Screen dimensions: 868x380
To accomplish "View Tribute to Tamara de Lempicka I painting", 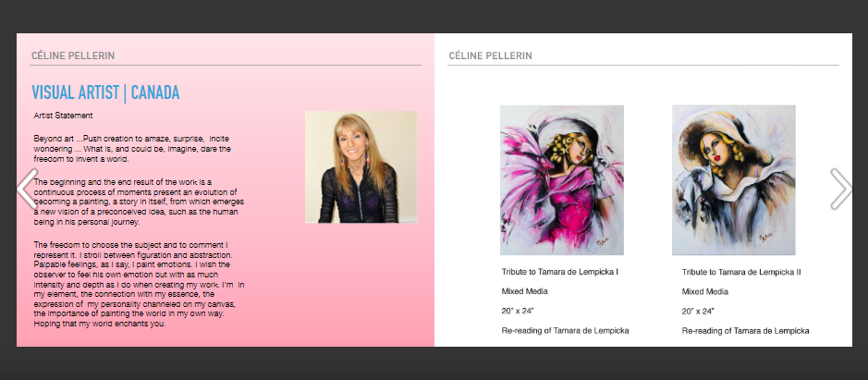I will pyautogui.click(x=562, y=180).
